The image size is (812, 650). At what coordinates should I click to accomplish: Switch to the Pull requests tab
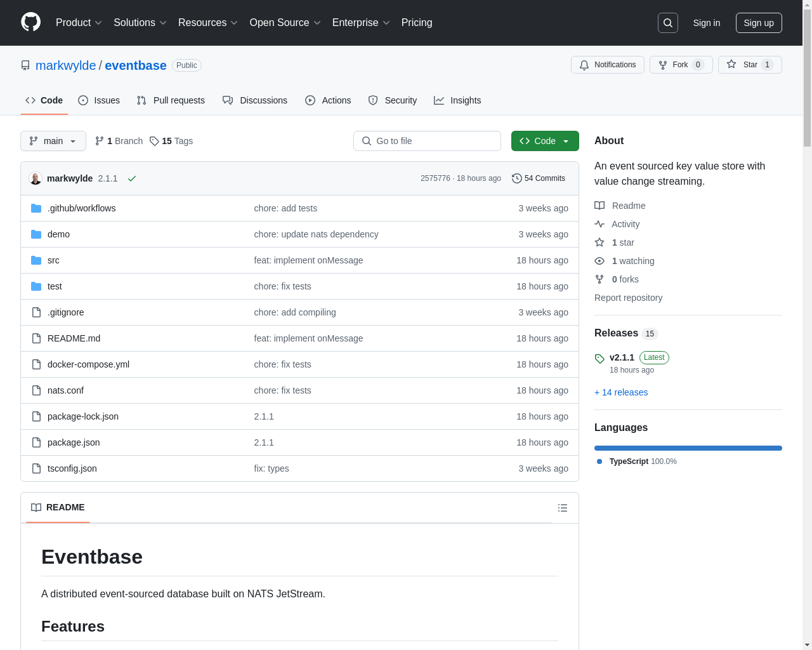coord(171,100)
